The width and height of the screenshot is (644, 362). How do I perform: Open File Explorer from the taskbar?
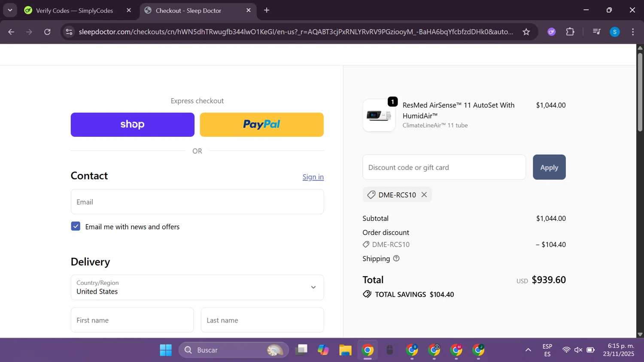346,350
